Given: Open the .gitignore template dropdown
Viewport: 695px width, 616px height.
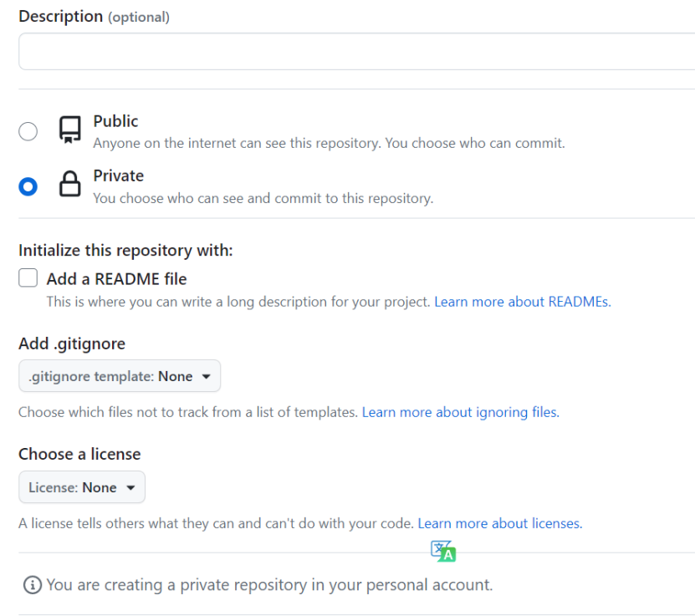Looking at the screenshot, I should 120,376.
